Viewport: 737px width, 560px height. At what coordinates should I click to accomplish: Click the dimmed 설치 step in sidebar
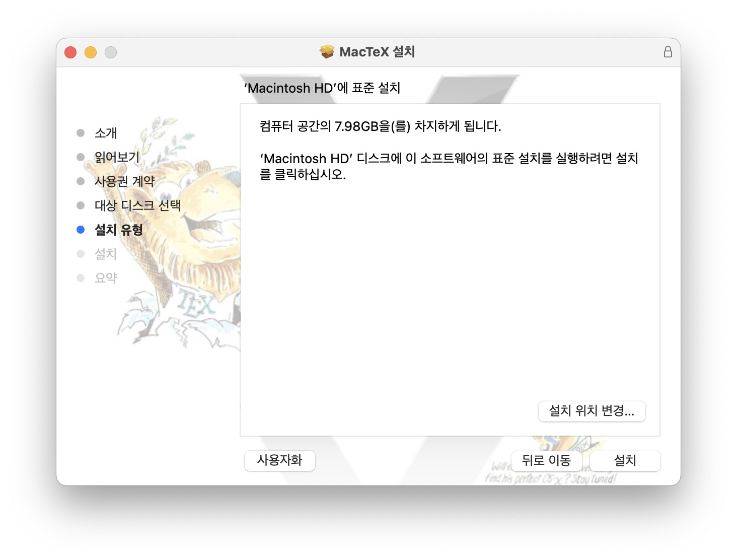pos(106,254)
